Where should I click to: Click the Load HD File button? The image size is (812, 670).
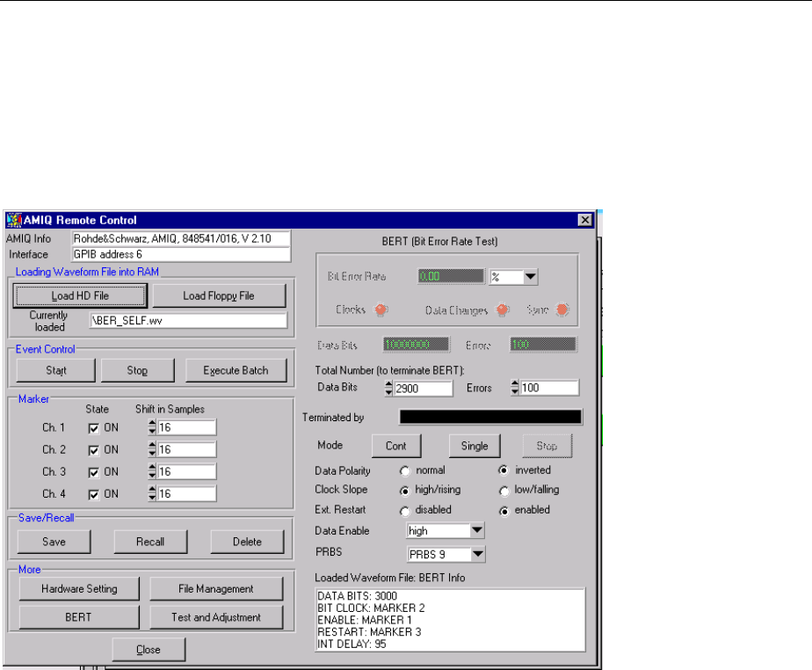tap(80, 296)
